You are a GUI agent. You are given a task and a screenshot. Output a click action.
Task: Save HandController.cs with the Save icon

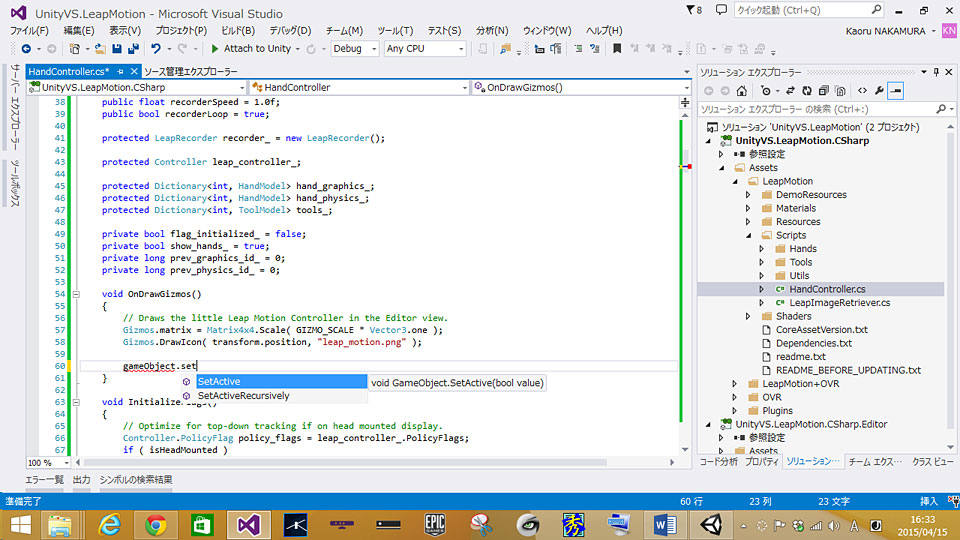pos(116,48)
